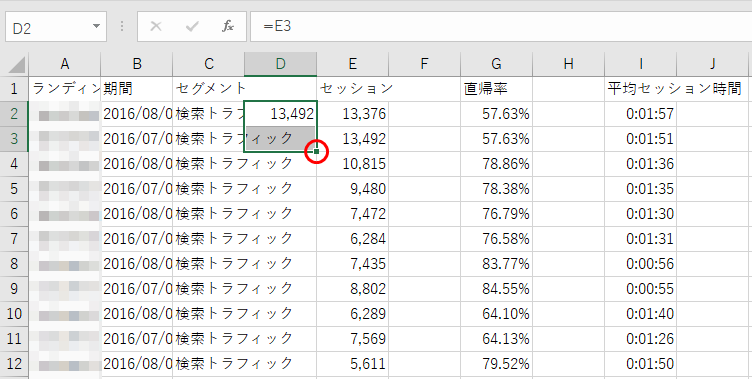Click the bounce rate 64.10% cell

(496, 313)
